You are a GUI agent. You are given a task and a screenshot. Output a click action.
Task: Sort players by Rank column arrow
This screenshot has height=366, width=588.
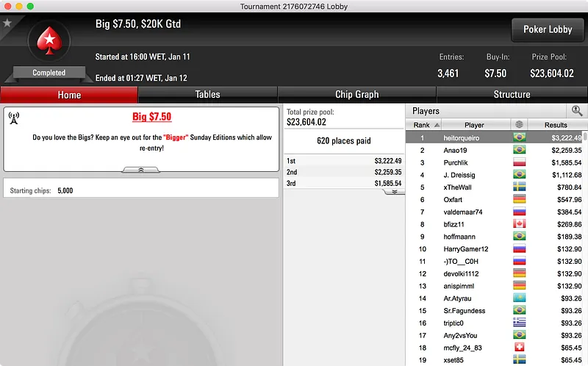click(x=437, y=125)
